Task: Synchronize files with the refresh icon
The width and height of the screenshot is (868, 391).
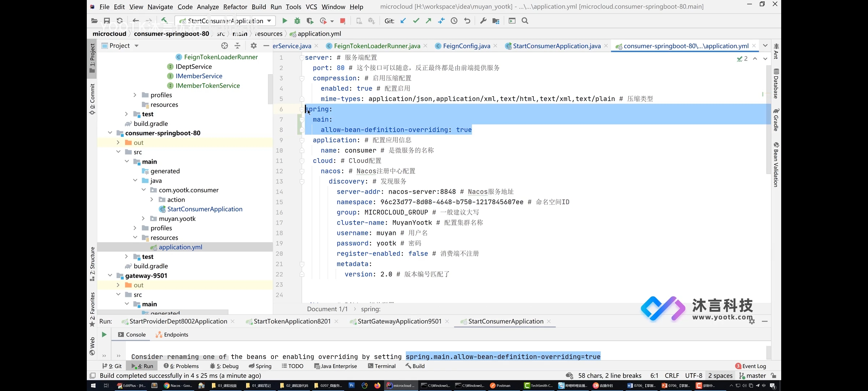Action: [x=120, y=21]
